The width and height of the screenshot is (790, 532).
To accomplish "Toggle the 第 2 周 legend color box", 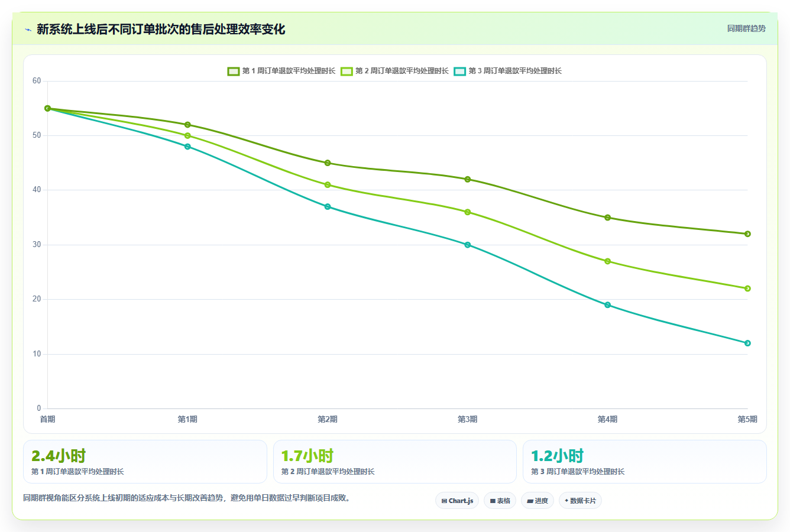I will click(347, 71).
